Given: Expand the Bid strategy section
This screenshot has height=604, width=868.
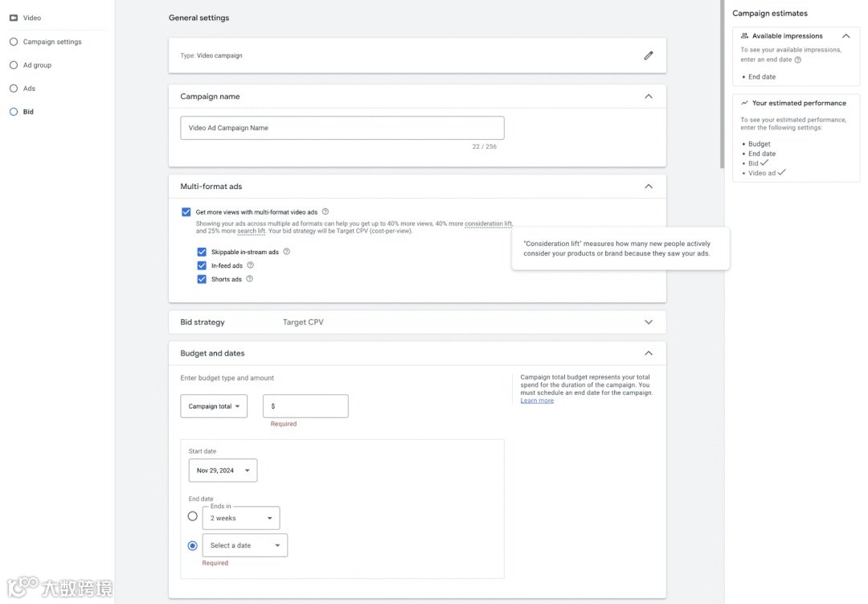Looking at the screenshot, I should (x=649, y=323).
